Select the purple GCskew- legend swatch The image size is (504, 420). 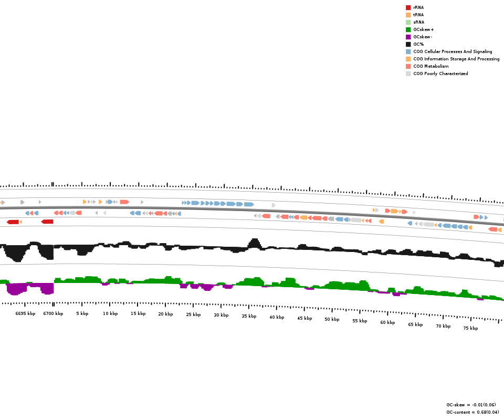(x=408, y=37)
